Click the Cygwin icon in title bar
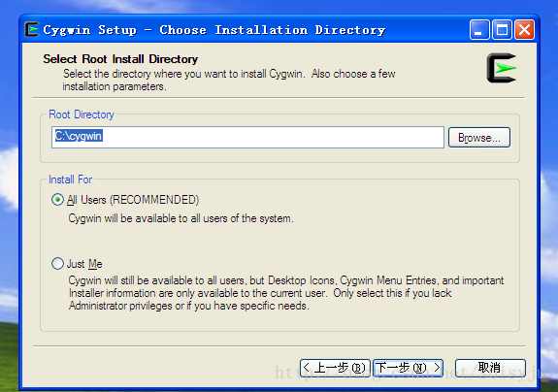Viewport: 558px width, 392px height. point(32,29)
